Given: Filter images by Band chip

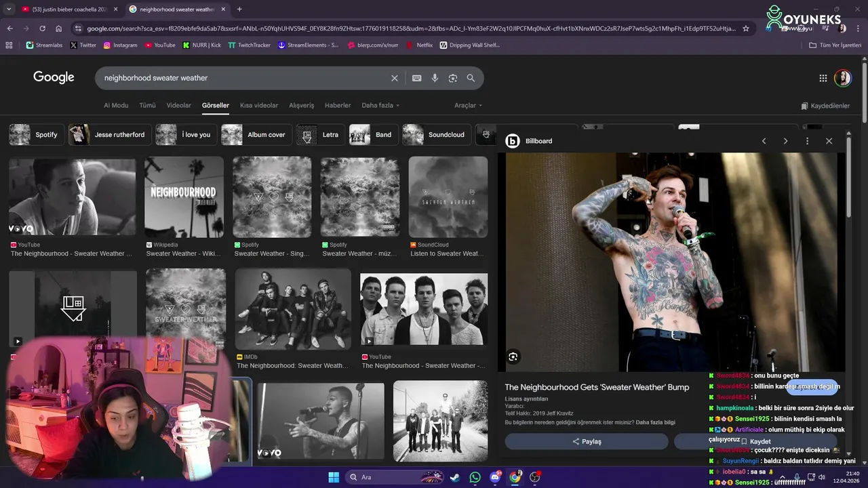Looking at the screenshot, I should 373,135.
